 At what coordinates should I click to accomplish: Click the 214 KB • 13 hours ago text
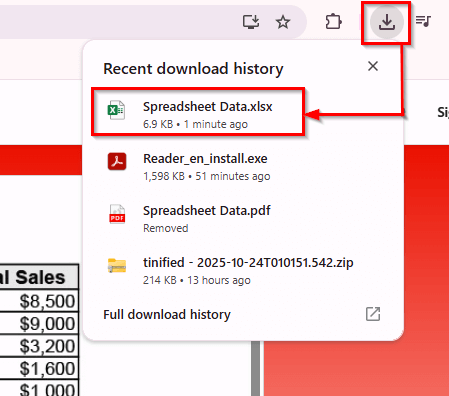coord(197,280)
